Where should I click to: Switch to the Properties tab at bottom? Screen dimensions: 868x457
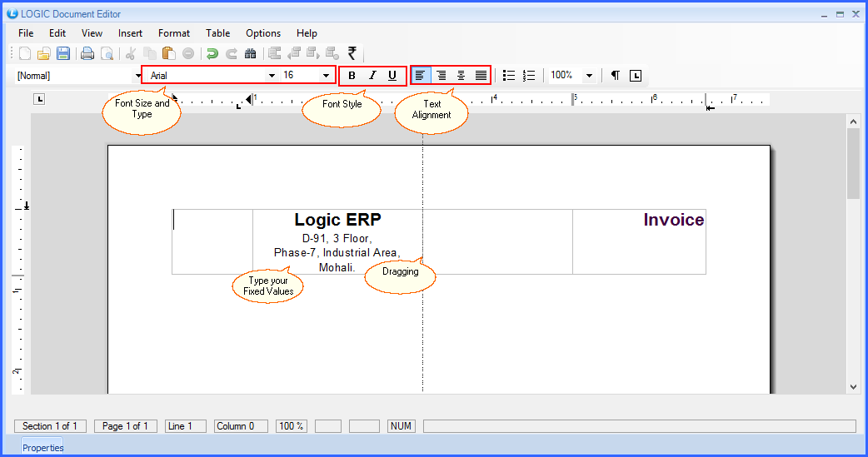tap(42, 448)
